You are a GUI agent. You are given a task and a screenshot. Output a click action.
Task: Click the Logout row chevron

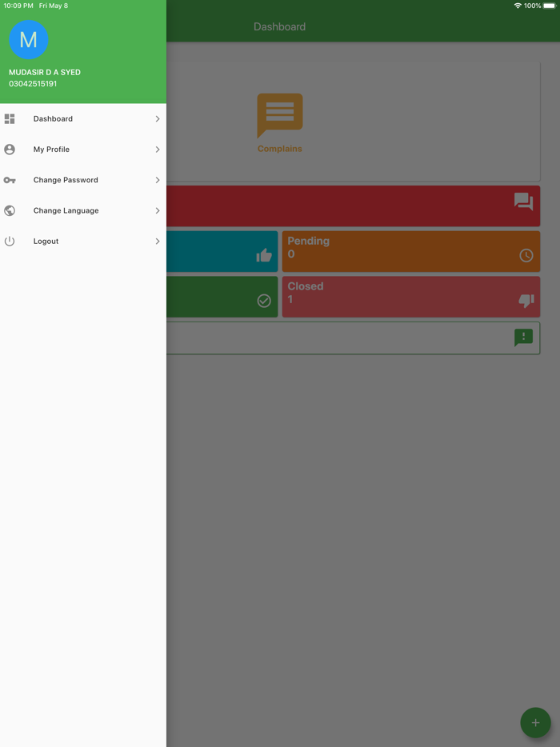pyautogui.click(x=158, y=241)
